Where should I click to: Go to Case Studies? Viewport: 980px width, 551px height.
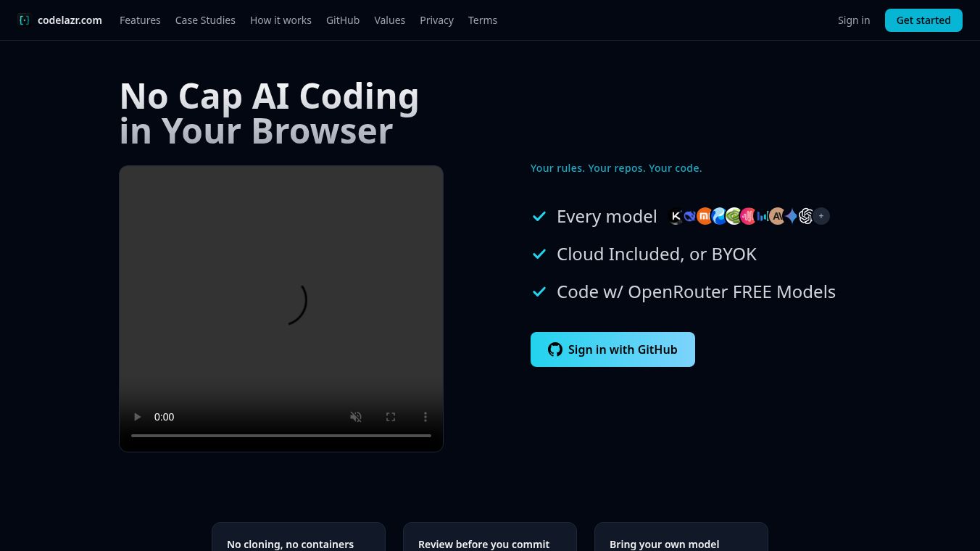(x=205, y=20)
